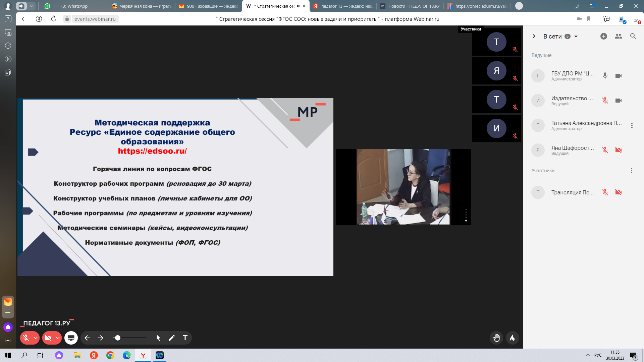Open Google Chrome from the taskbar
Viewport: 644px width, 362px height.
point(110,355)
